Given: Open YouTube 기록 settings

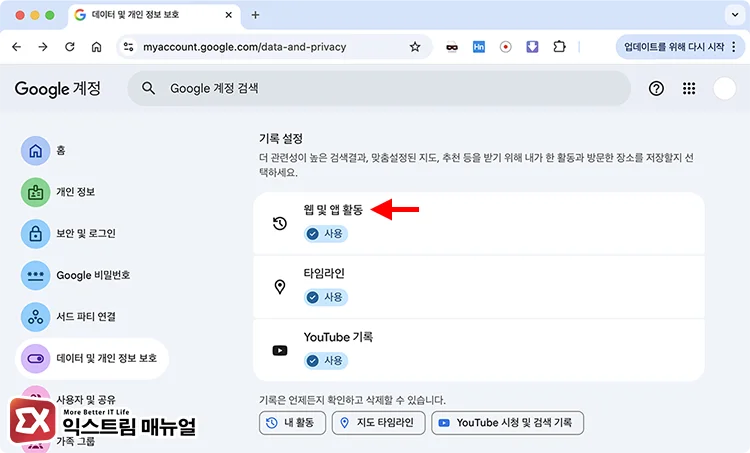Looking at the screenshot, I should tap(479, 350).
